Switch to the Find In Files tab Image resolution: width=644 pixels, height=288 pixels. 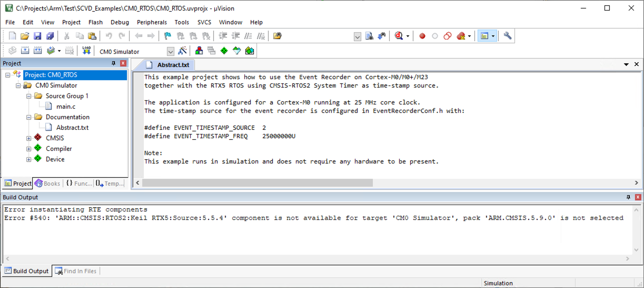pyautogui.click(x=76, y=271)
